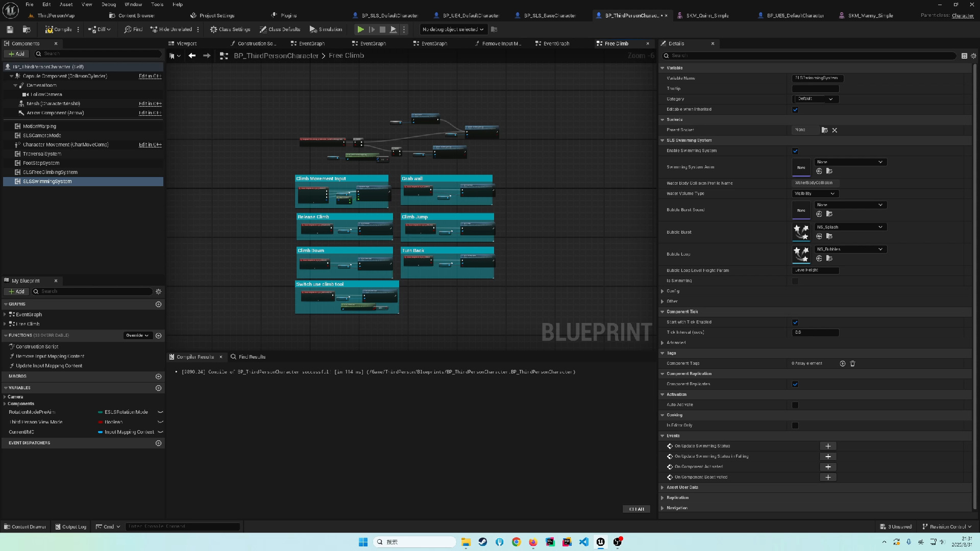Open the Diff dropdown
The image size is (980, 551).
(99, 30)
